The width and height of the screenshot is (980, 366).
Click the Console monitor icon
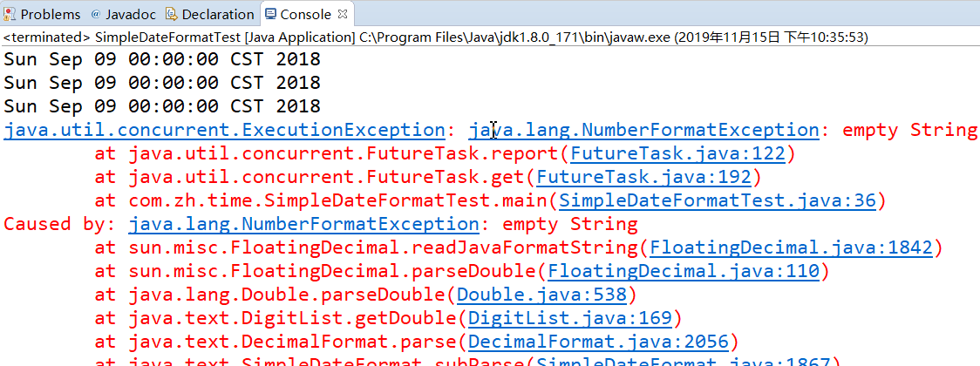point(270,14)
